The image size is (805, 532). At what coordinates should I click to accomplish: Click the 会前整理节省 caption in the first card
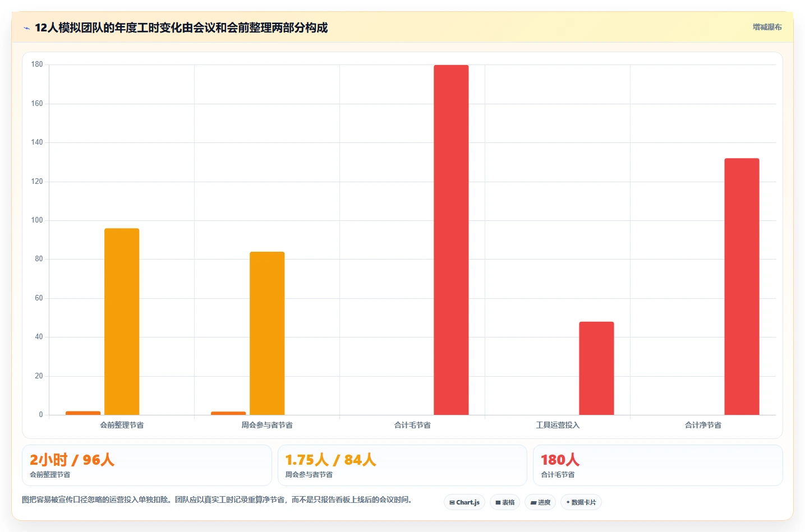[50, 475]
